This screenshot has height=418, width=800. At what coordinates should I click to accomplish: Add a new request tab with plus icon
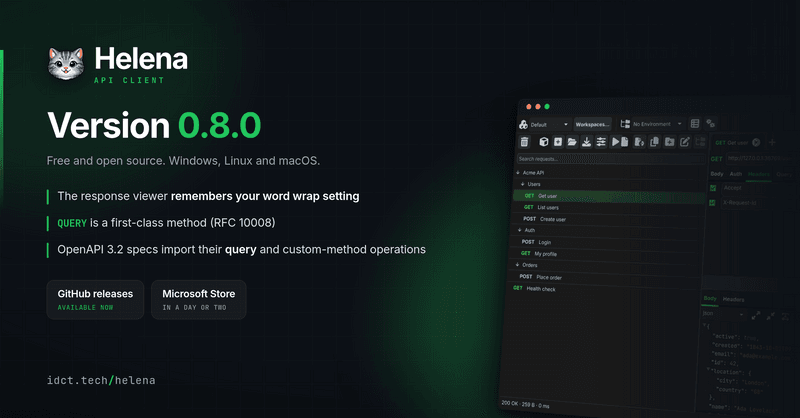pyautogui.click(x=772, y=142)
